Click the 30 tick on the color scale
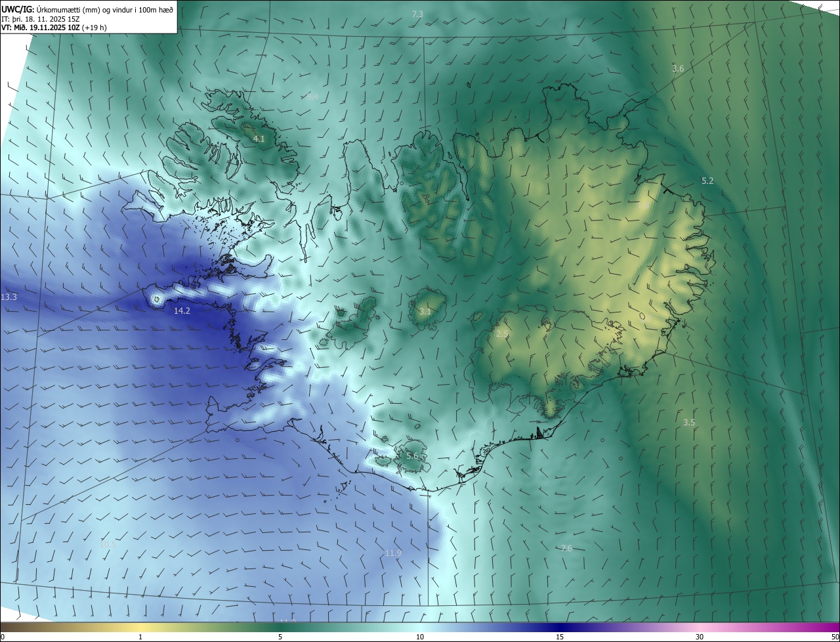The width and height of the screenshot is (840, 642). point(700,637)
